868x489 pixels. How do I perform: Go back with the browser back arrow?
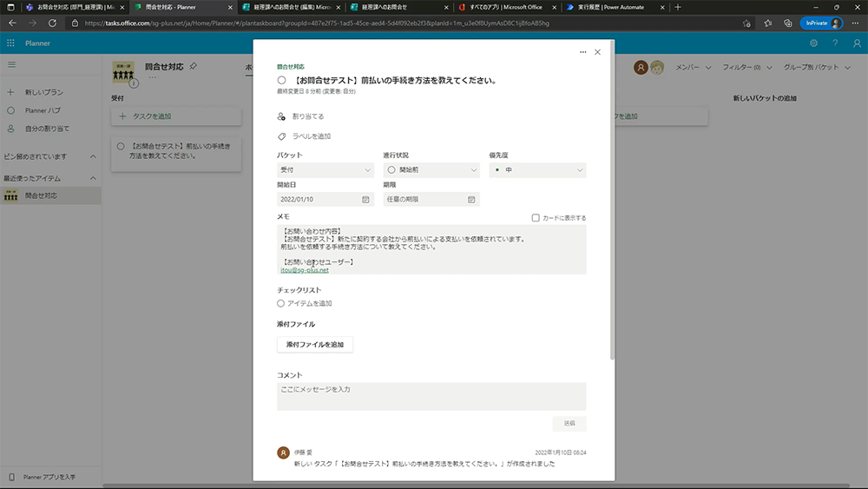(x=12, y=23)
